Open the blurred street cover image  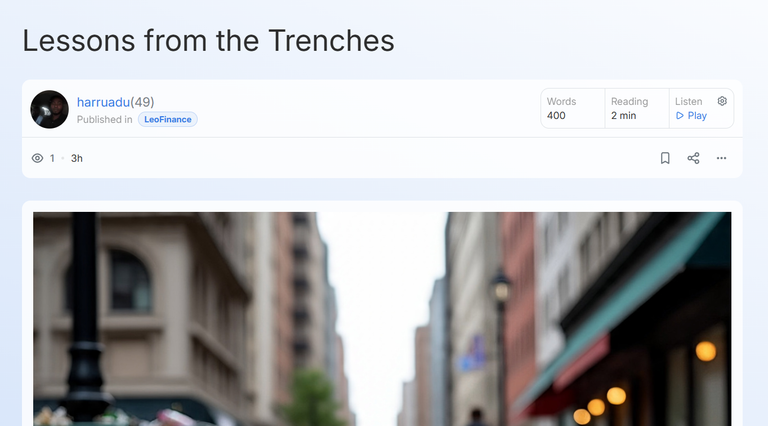click(x=382, y=319)
